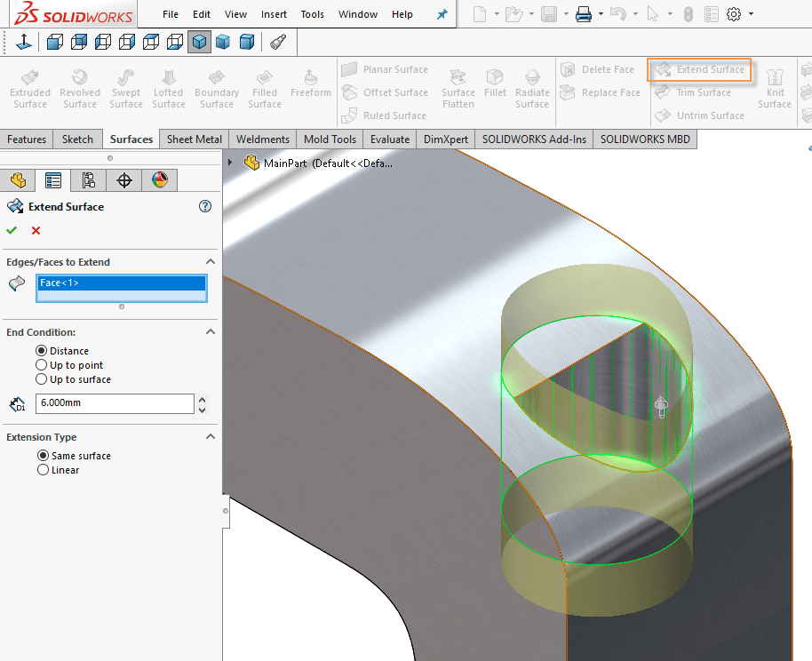Select the Distance end condition

(42, 351)
